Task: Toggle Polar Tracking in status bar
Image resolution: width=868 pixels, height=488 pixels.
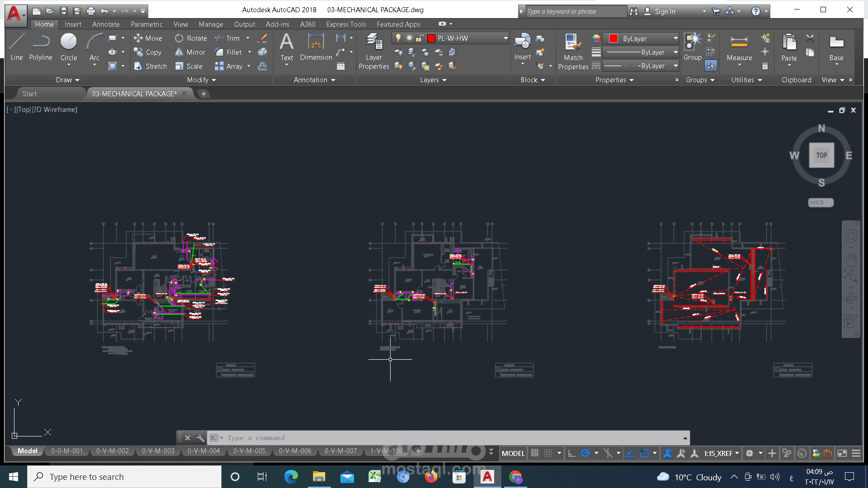Action: pyautogui.click(x=585, y=453)
